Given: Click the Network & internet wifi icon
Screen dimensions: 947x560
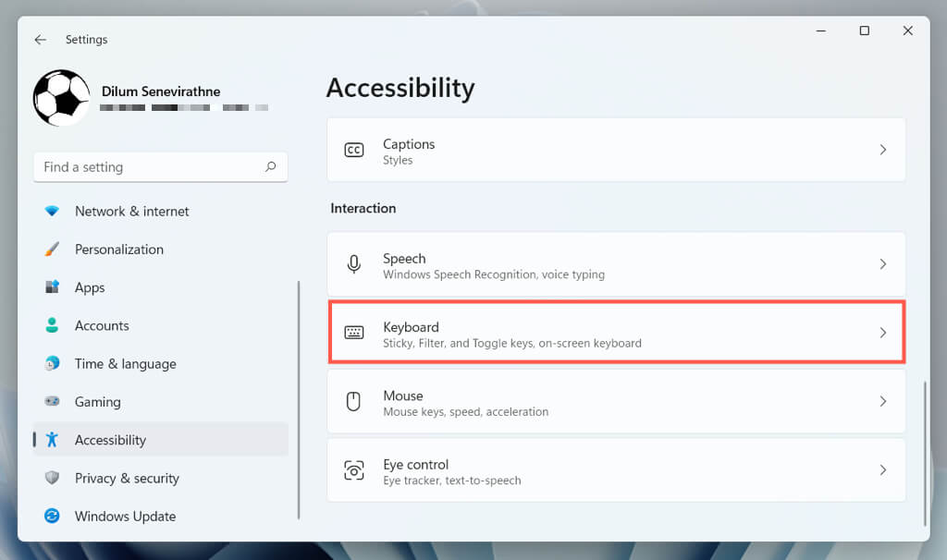Looking at the screenshot, I should [x=53, y=211].
